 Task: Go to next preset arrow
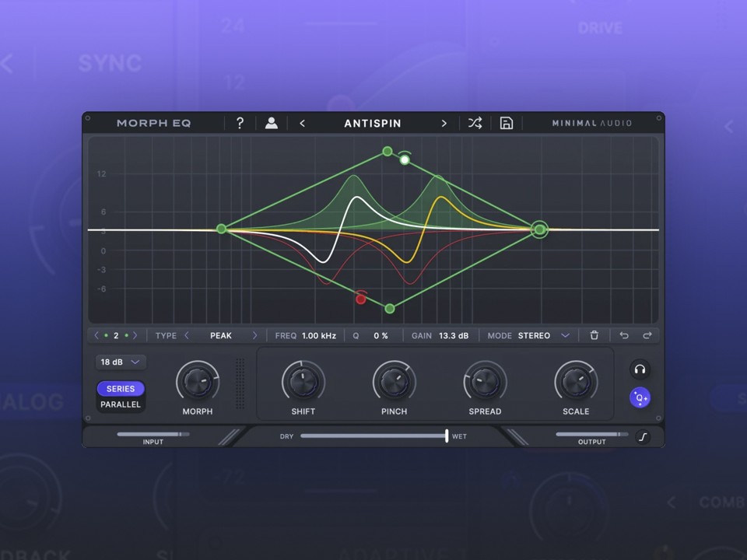pos(444,124)
